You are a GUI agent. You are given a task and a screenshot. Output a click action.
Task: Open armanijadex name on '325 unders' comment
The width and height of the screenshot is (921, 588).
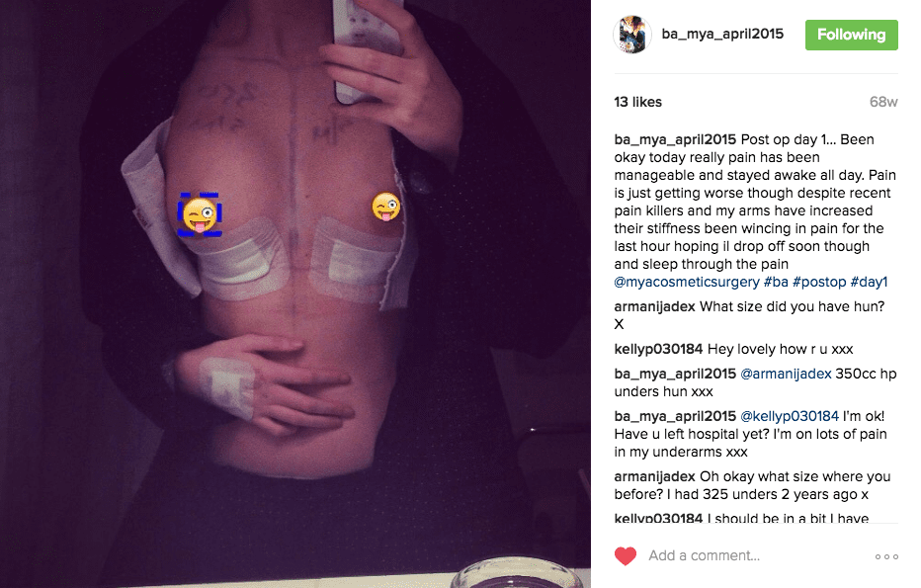click(655, 476)
